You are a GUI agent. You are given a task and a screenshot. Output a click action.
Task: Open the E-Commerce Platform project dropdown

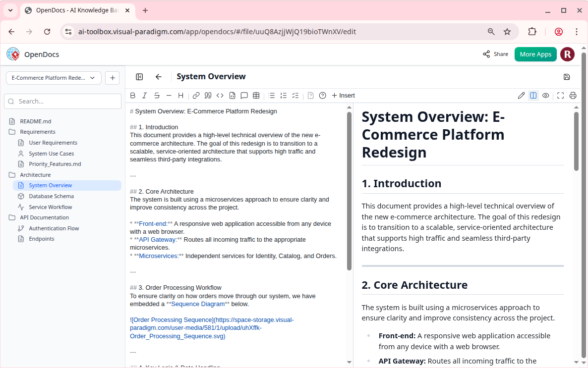pyautogui.click(x=54, y=78)
